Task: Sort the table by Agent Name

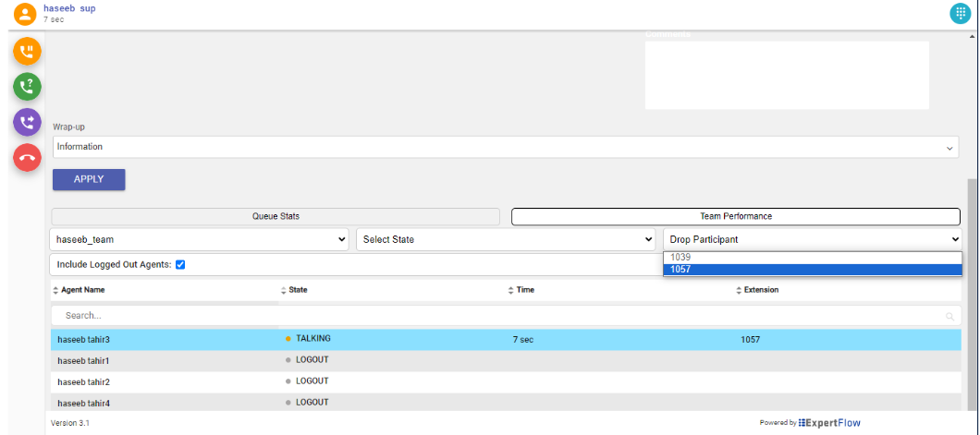Action: point(83,290)
